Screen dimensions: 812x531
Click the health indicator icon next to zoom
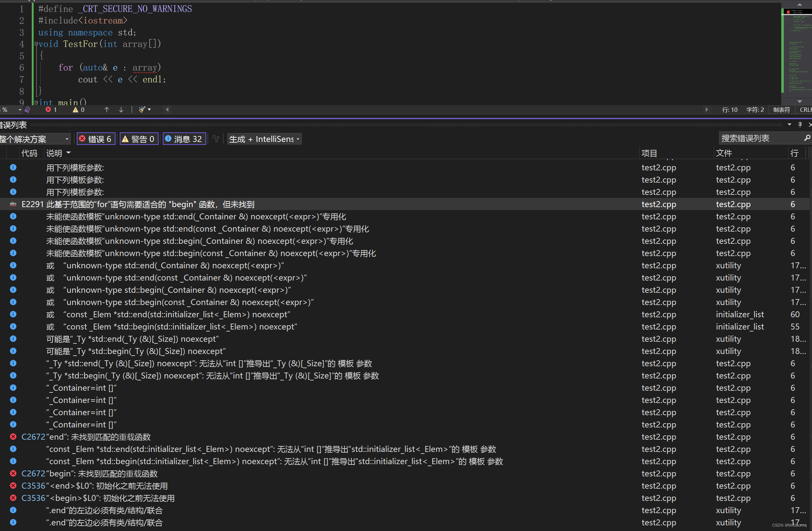(27, 110)
